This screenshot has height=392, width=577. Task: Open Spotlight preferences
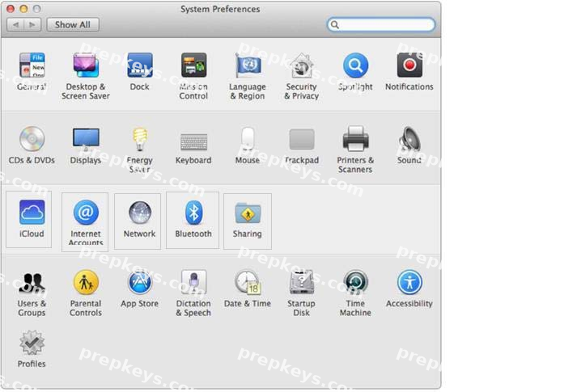(355, 72)
